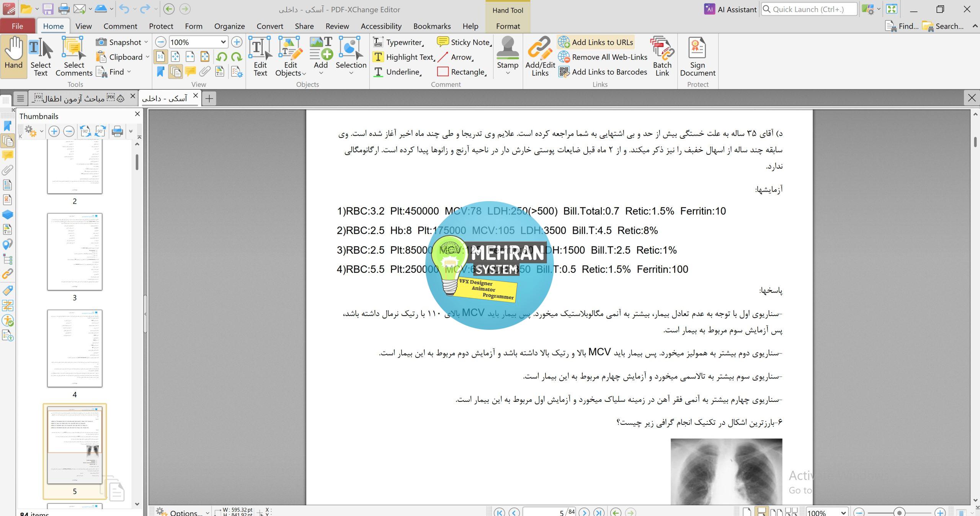Expand the Snapshot dropdown
This screenshot has height=516, width=980.
[146, 42]
